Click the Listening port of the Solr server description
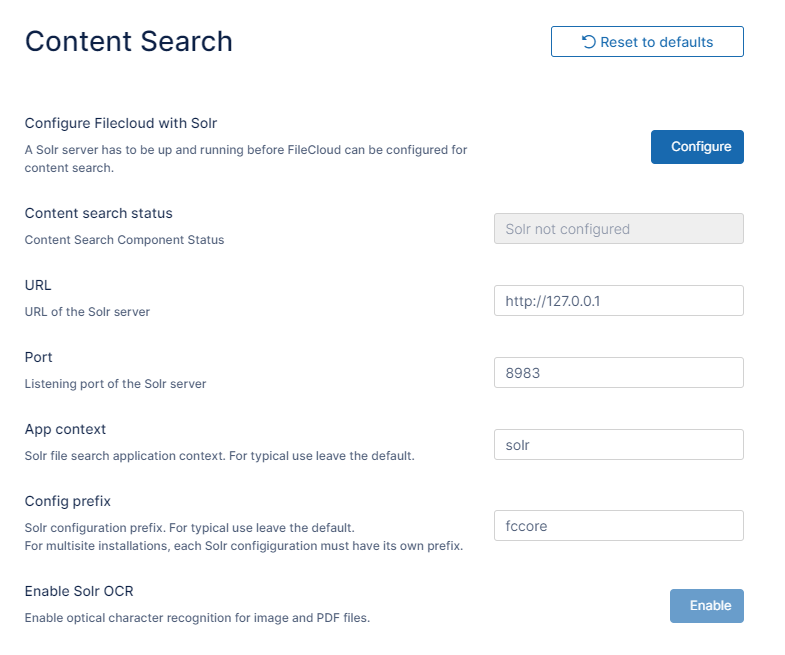The width and height of the screenshot is (785, 655). (x=115, y=384)
